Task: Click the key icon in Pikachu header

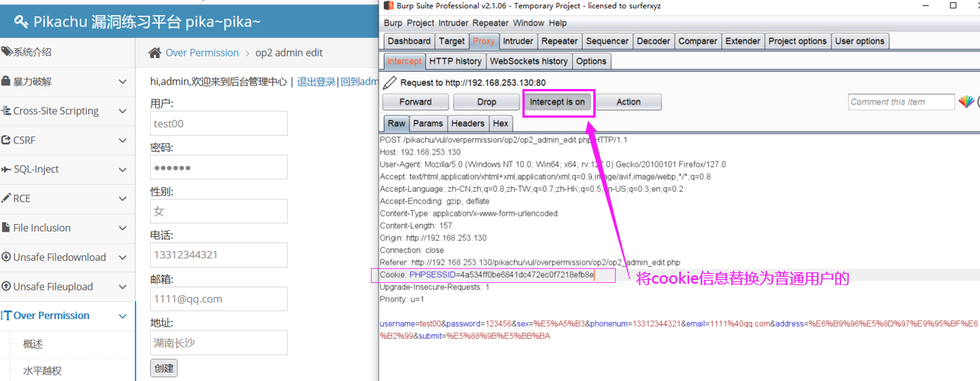Action: click(x=20, y=22)
